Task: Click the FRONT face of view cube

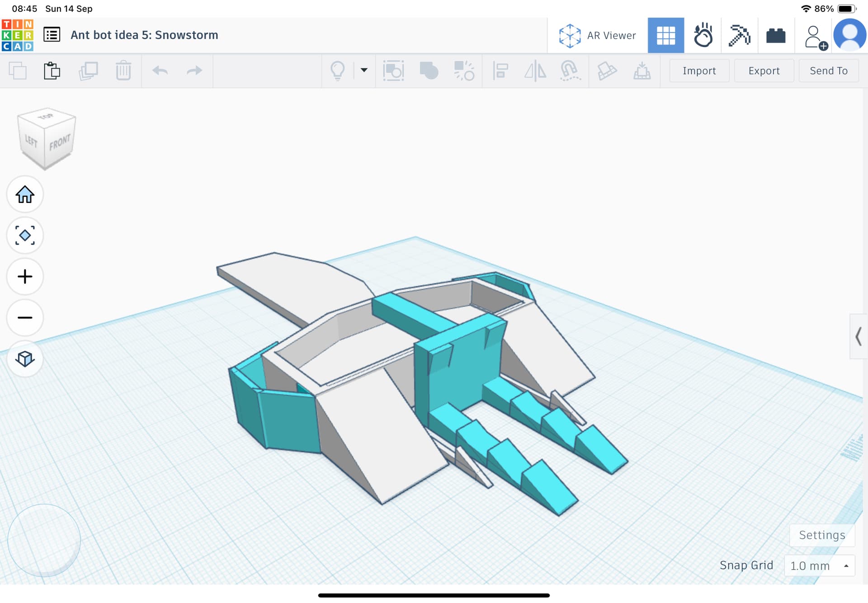Action: coord(60,143)
